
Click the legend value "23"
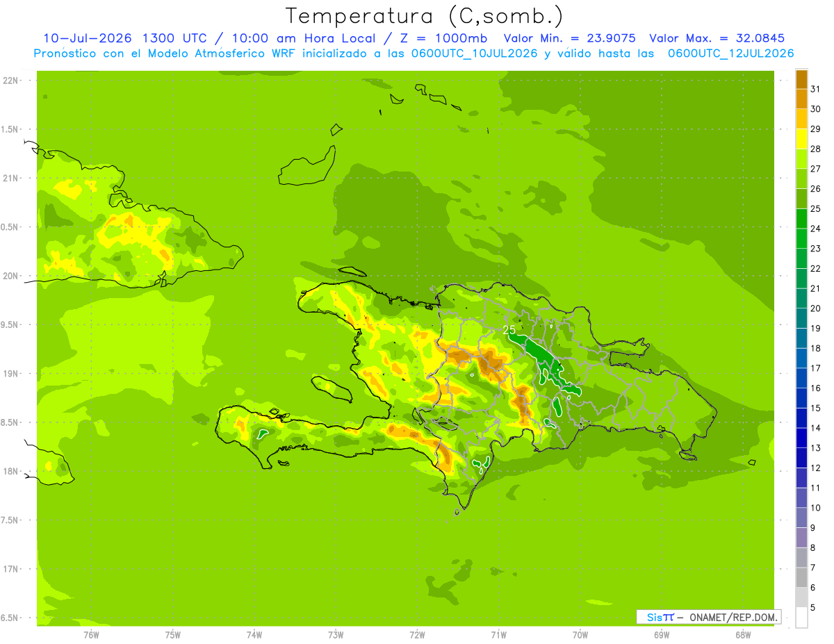click(x=816, y=249)
